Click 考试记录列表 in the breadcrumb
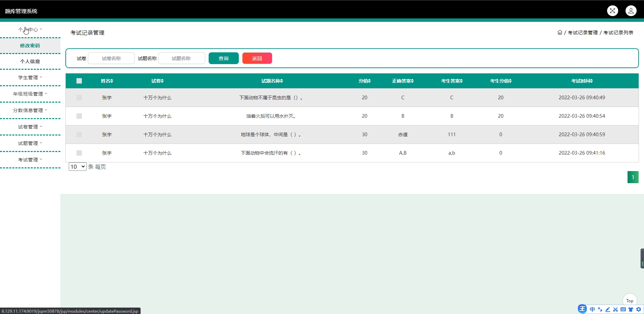 (618, 33)
